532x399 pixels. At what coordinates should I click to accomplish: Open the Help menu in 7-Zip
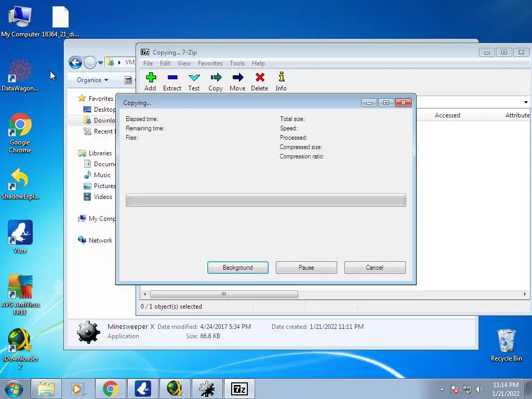(258, 63)
